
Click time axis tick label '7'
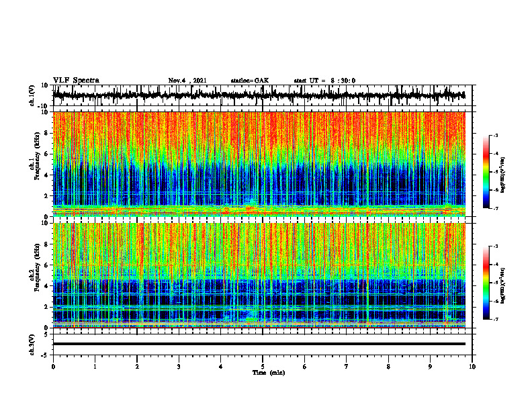(x=347, y=367)
